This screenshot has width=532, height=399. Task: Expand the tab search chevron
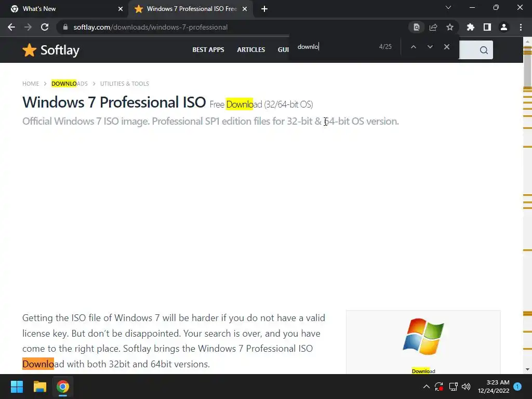click(448, 7)
